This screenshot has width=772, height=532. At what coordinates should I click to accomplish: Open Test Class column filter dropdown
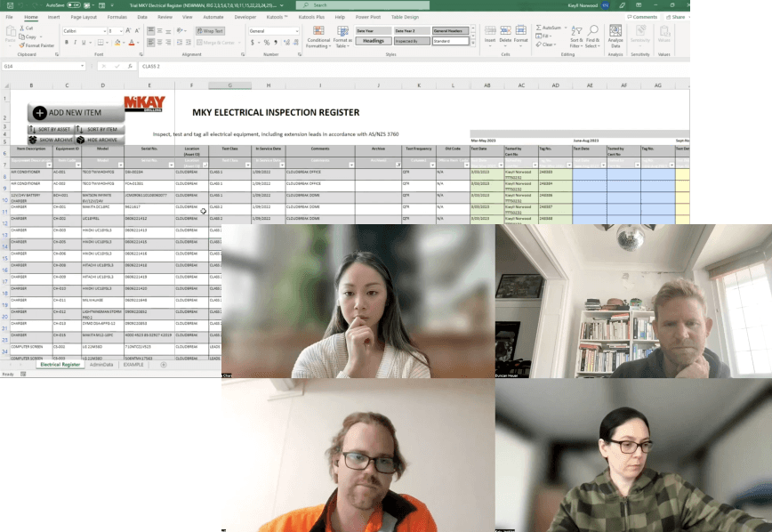[247, 165]
